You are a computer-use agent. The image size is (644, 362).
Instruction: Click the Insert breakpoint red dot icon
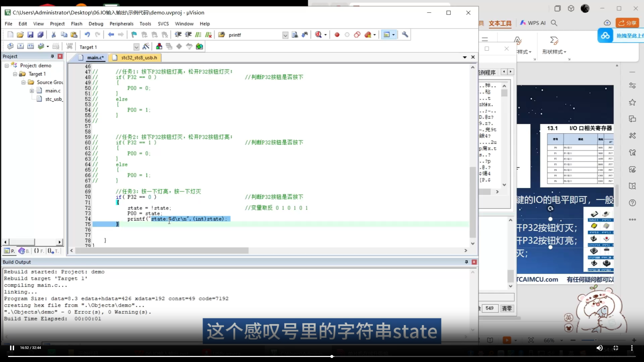[337, 35]
